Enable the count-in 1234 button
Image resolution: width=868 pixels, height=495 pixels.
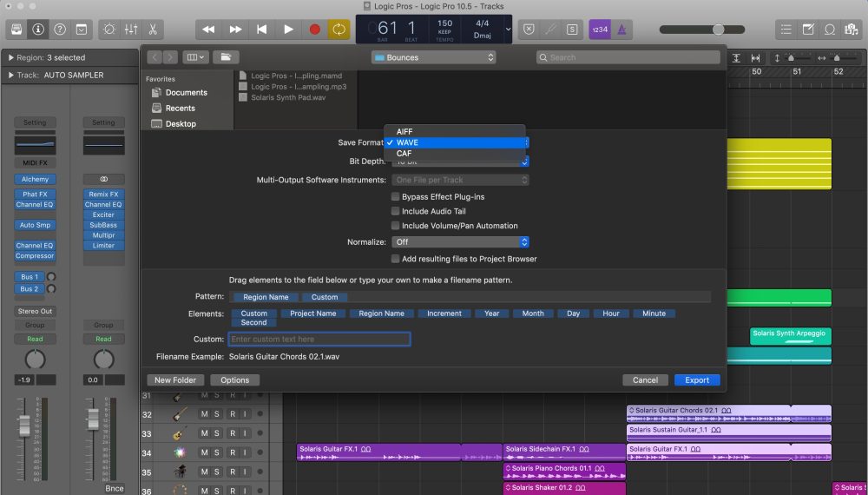(x=599, y=29)
